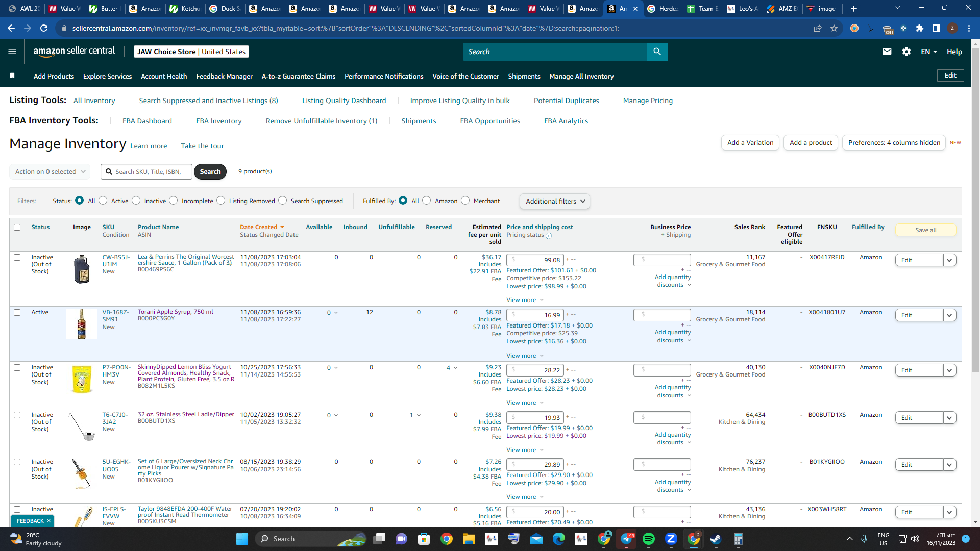The width and height of the screenshot is (980, 551).
Task: Click the bookmark flag icon in nav bar
Action: click(12, 76)
